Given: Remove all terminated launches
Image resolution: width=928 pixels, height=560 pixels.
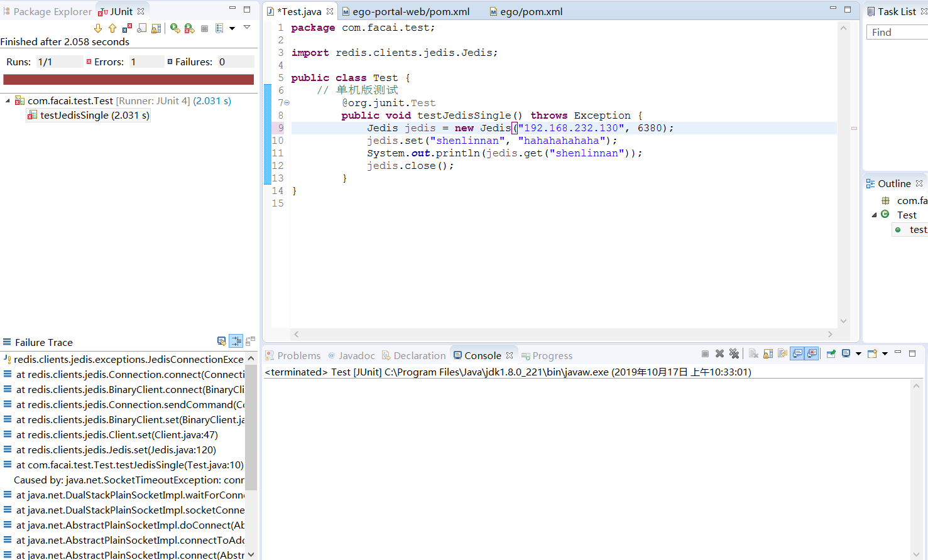Looking at the screenshot, I should [x=734, y=353].
